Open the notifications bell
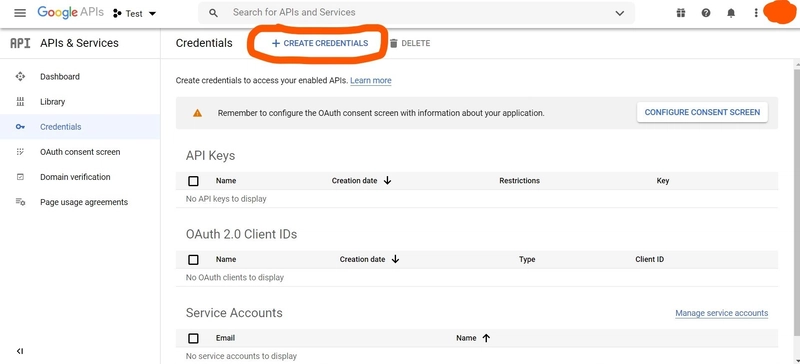 (731, 13)
